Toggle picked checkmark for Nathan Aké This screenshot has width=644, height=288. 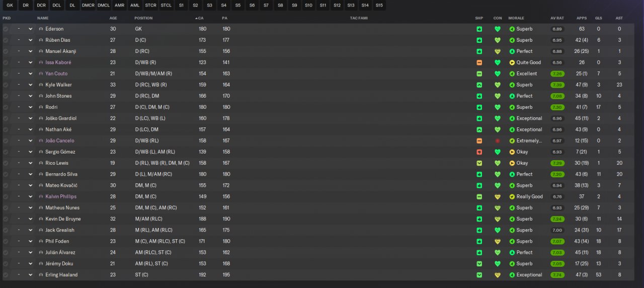(6, 129)
